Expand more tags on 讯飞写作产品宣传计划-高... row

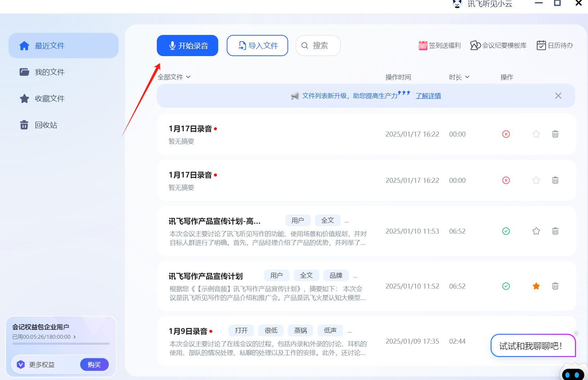[346, 222]
